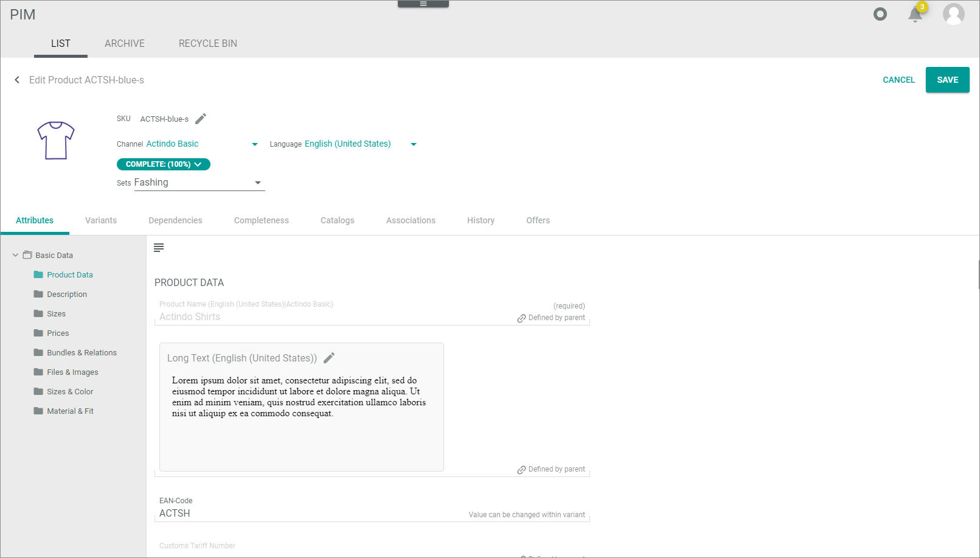
Task: Click the text lines icon above Product Data
Action: click(159, 248)
